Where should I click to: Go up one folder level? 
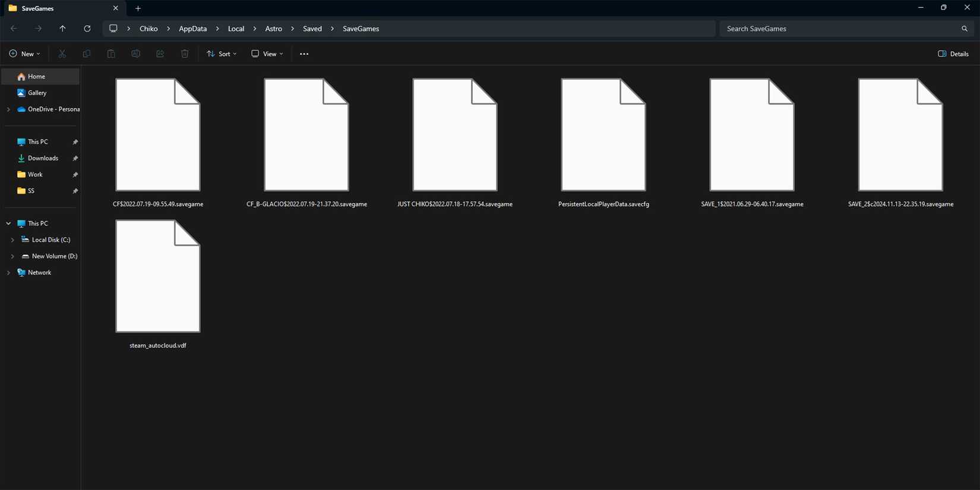coord(62,29)
